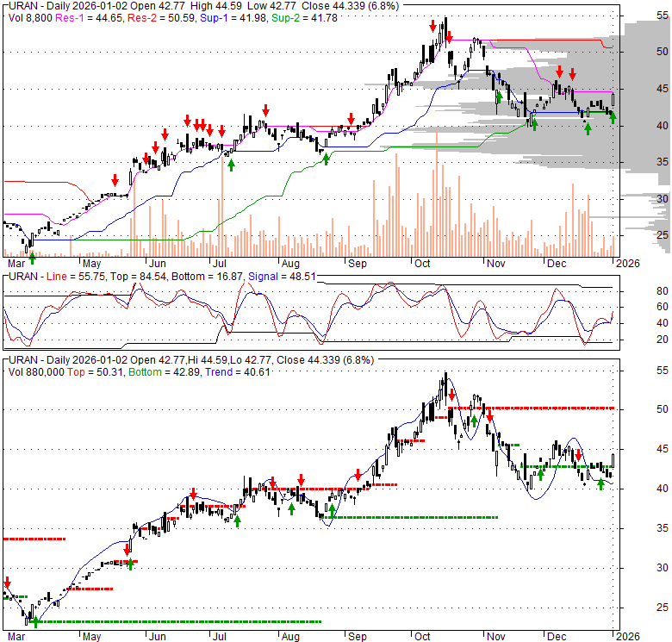The height and width of the screenshot is (642, 672).
Task: Click the 2026 label on the top chart axis
Action: coord(627,263)
